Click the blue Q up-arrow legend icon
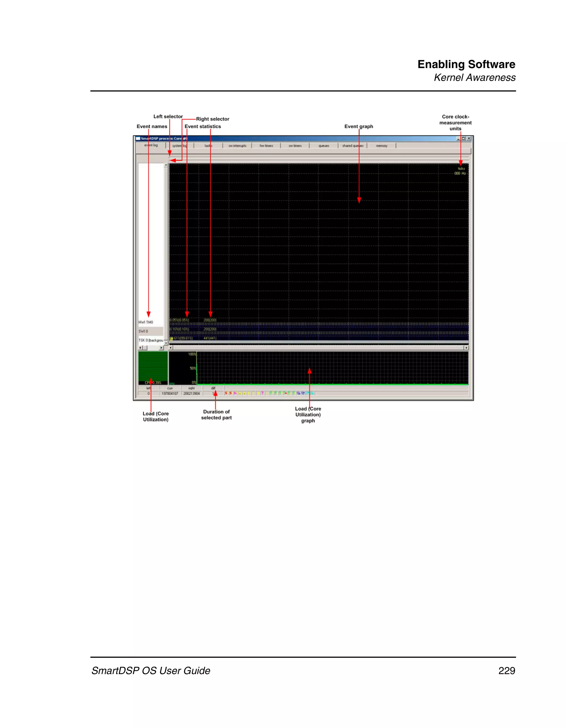This screenshot has width=566, height=728. point(303,393)
